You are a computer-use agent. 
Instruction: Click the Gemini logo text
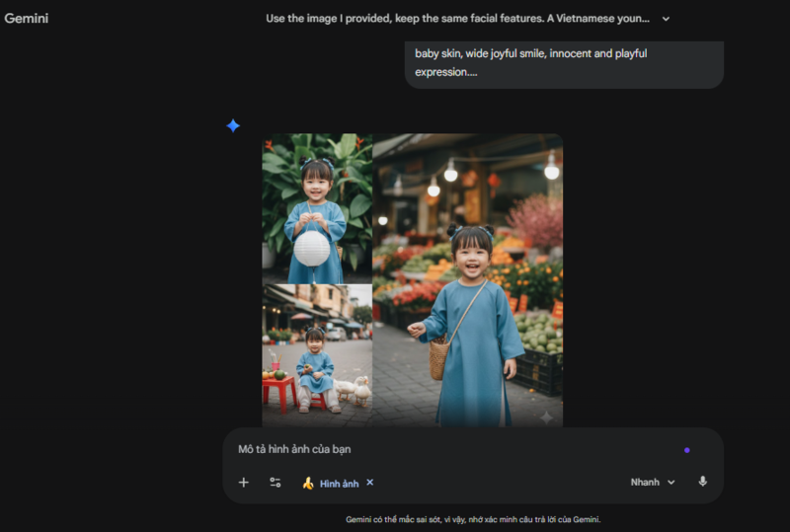point(27,19)
